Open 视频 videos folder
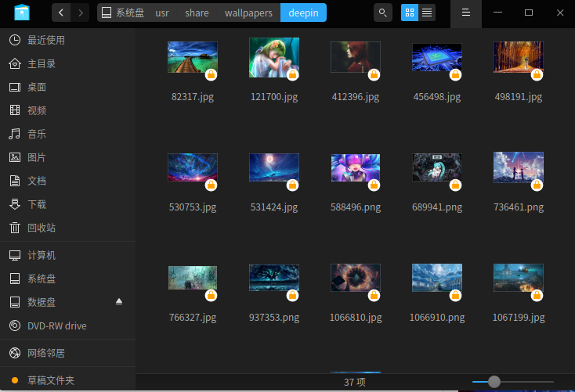 [x=68, y=110]
